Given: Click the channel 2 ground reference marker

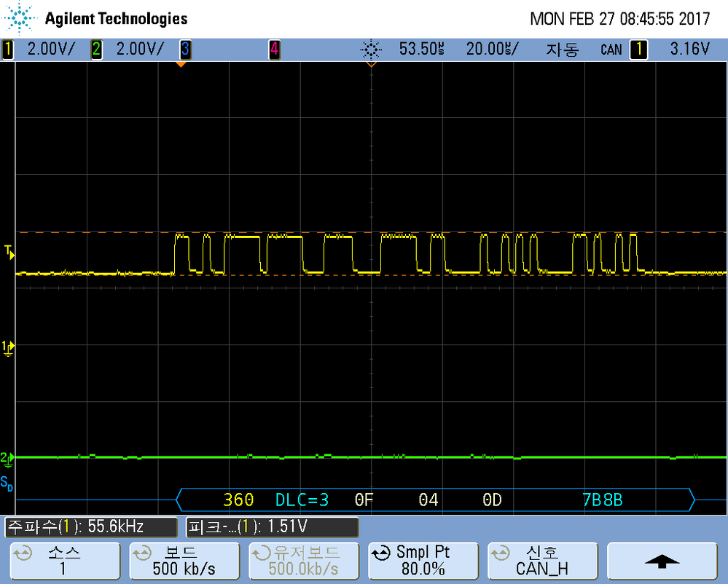Looking at the screenshot, I should [7, 459].
